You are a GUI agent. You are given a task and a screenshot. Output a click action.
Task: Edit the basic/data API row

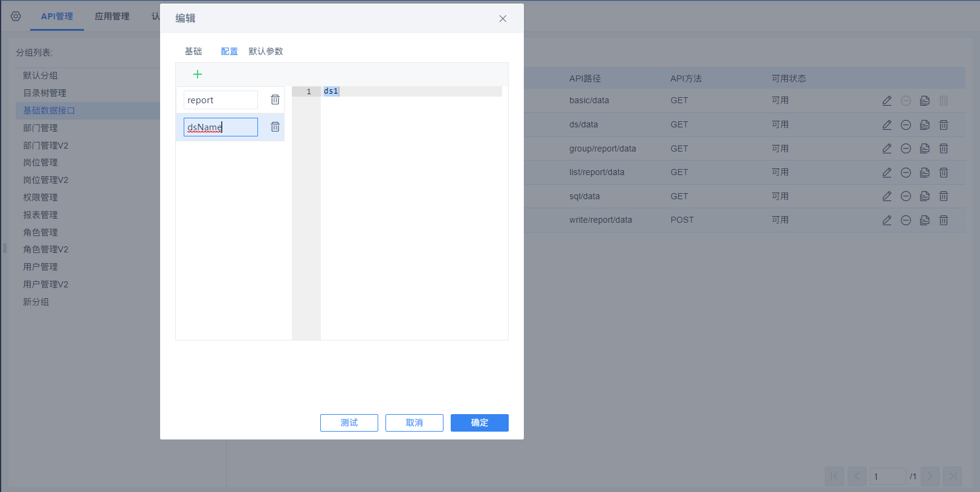(887, 101)
